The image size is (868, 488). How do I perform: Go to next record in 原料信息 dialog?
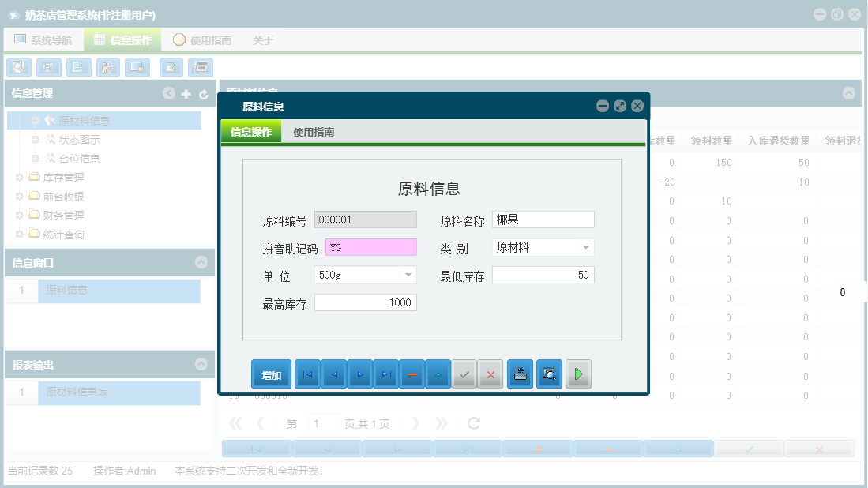coord(360,374)
